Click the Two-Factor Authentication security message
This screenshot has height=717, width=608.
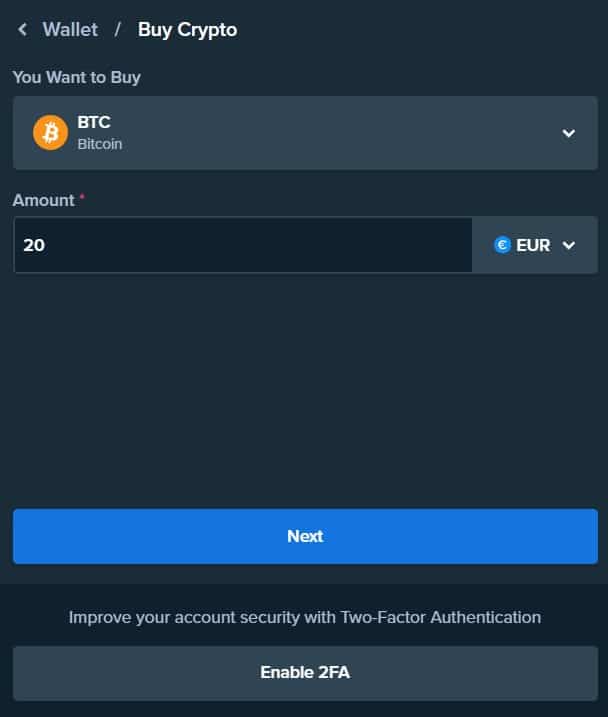(x=305, y=617)
